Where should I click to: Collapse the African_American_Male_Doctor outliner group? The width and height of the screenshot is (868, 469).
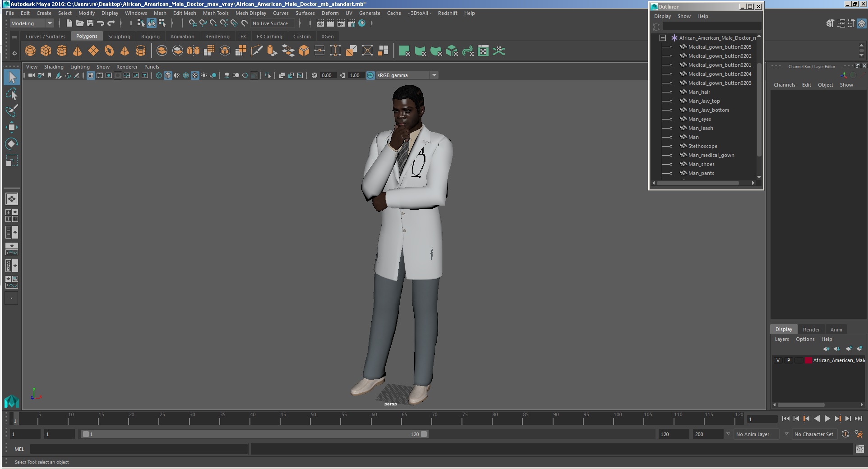[x=663, y=38]
